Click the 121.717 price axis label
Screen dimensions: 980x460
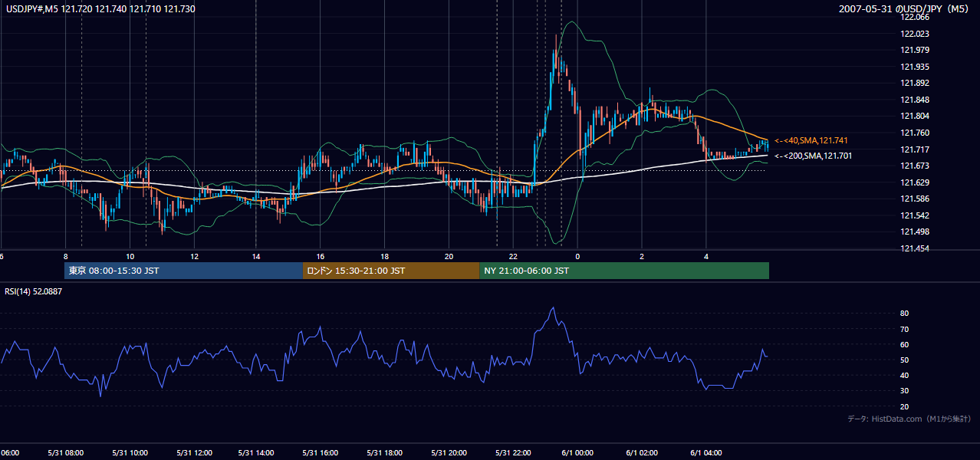pos(916,149)
